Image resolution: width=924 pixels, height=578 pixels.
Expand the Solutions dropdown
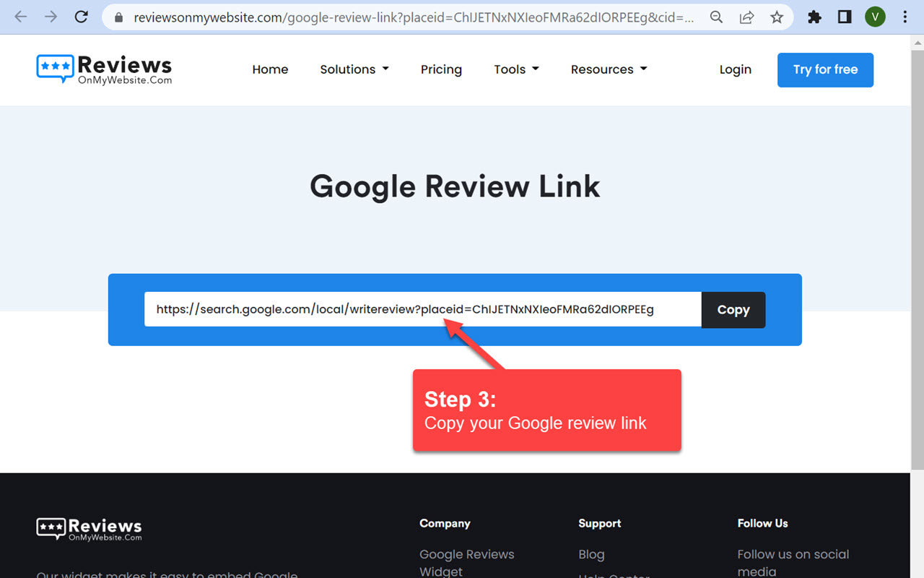354,69
